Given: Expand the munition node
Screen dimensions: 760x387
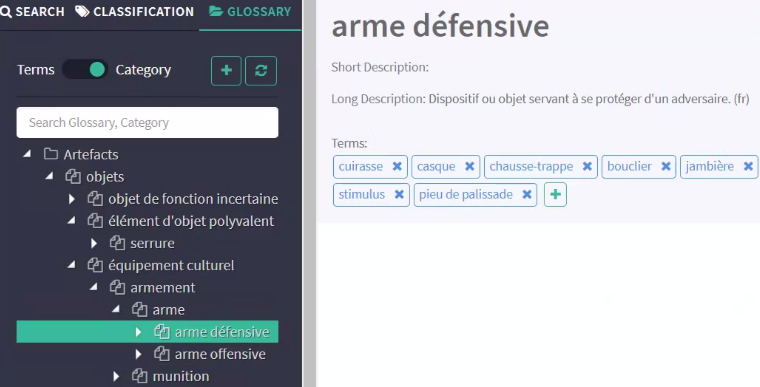Looking at the screenshot, I should click(x=116, y=376).
